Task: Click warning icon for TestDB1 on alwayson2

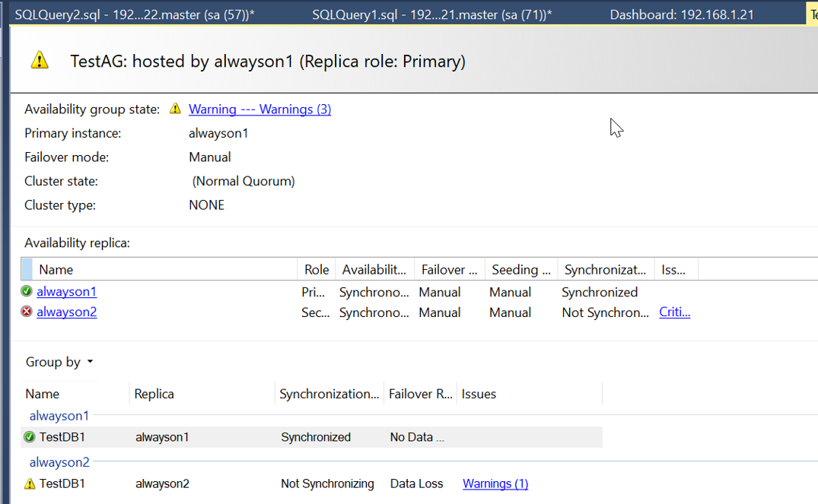Action: point(30,483)
